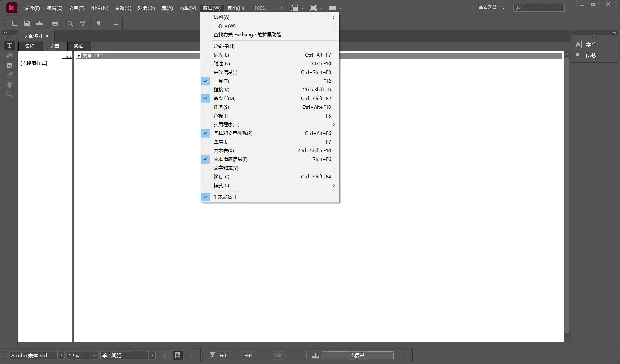Click 查找有关 Exchange 的扩展功能
The height and width of the screenshot is (364, 620).
point(249,34)
